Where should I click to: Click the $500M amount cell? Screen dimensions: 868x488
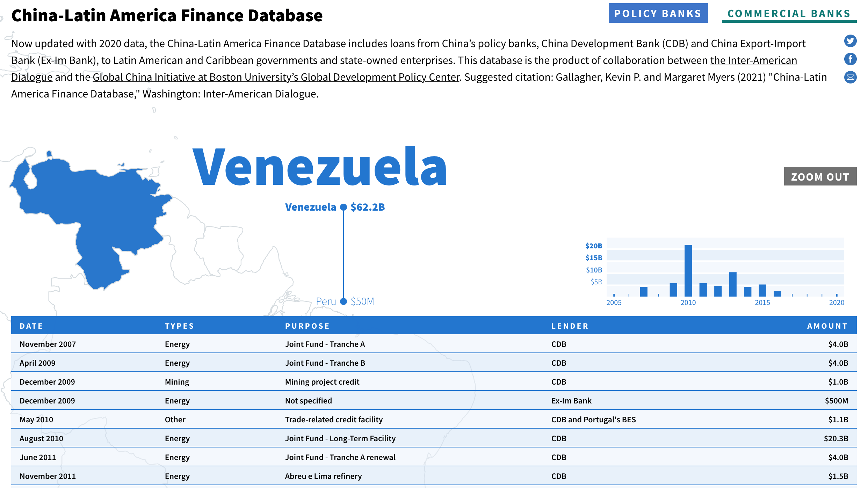(837, 401)
